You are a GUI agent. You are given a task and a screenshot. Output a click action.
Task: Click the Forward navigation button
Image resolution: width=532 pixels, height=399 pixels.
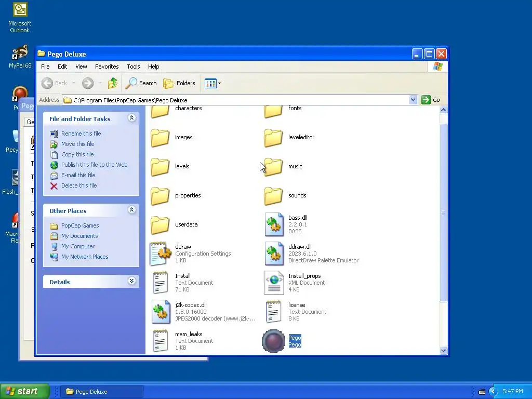click(87, 83)
